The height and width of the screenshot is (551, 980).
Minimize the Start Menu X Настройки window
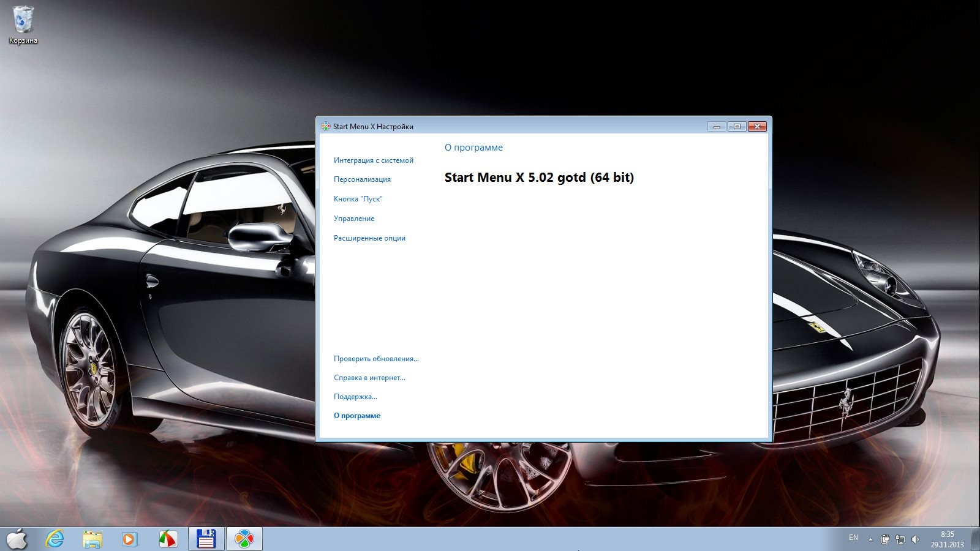click(x=717, y=126)
